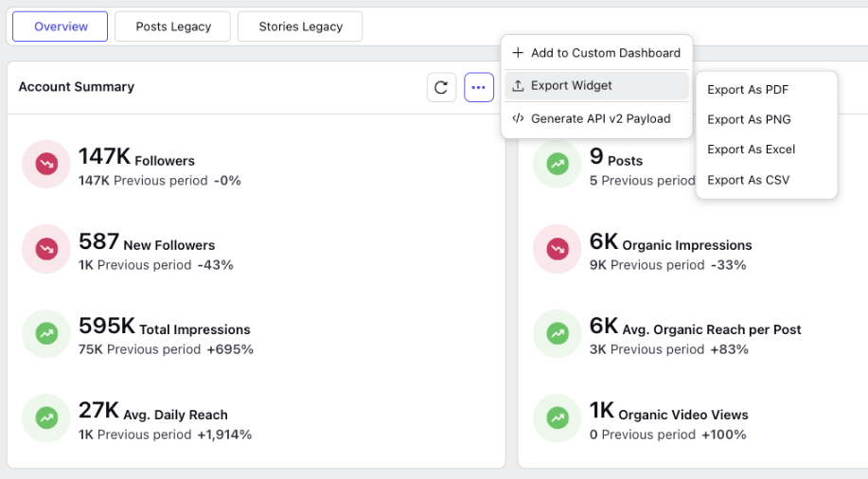The image size is (868, 479).
Task: Open the three-dot widget options menu
Action: click(x=478, y=87)
